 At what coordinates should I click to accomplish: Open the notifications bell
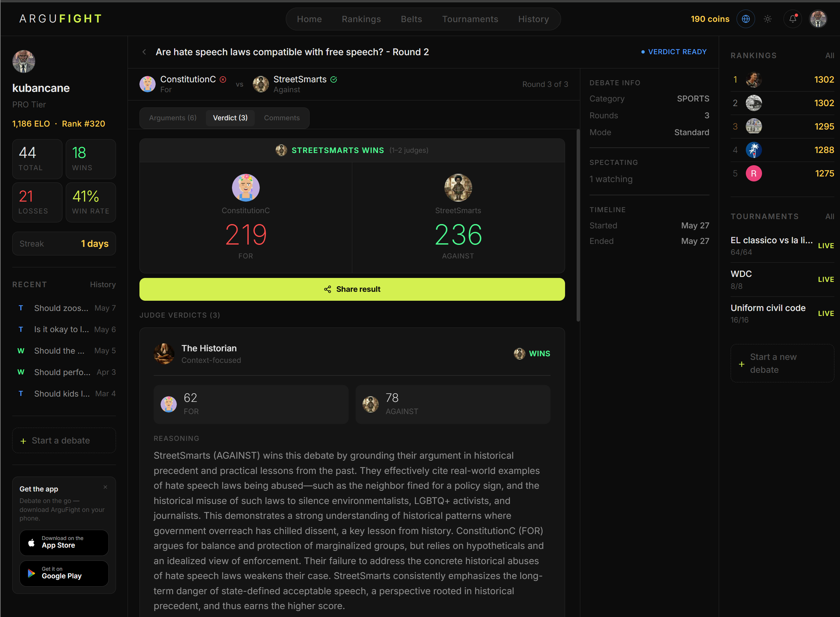(792, 19)
